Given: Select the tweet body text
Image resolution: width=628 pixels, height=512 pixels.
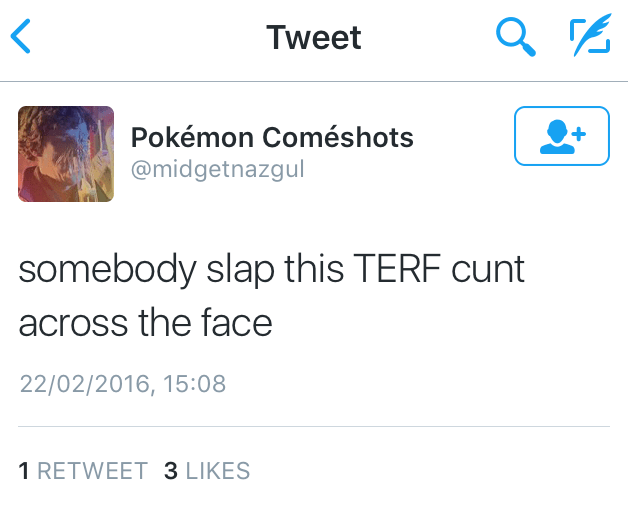Looking at the screenshot, I should (272, 295).
